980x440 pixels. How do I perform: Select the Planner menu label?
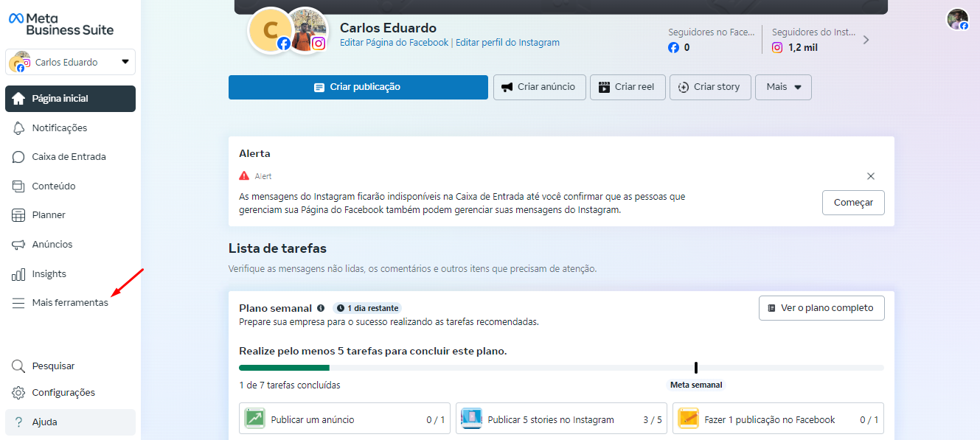tap(49, 215)
